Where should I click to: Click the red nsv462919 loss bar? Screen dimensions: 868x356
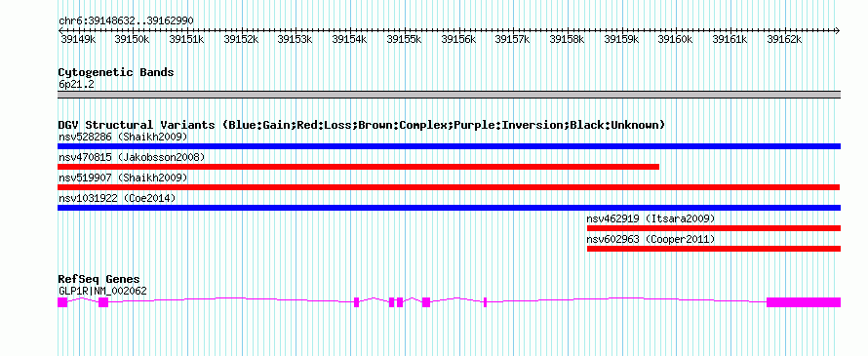point(714,228)
